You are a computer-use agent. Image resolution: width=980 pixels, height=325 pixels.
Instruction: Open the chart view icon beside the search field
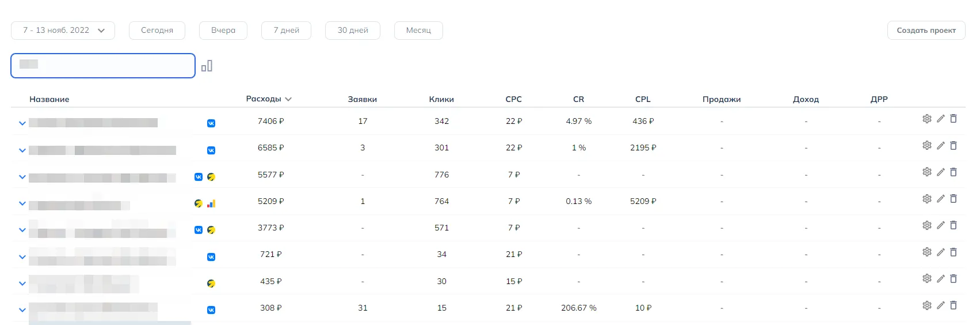click(207, 66)
